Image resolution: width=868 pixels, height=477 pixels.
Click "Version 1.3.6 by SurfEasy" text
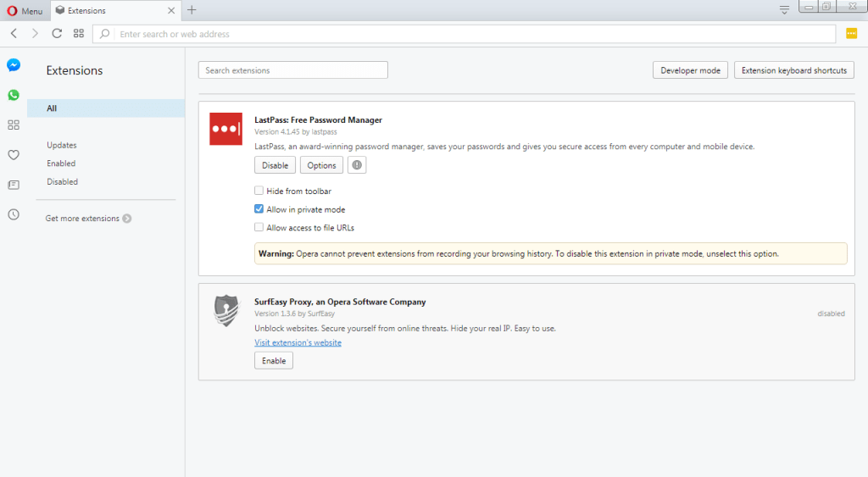pos(294,313)
